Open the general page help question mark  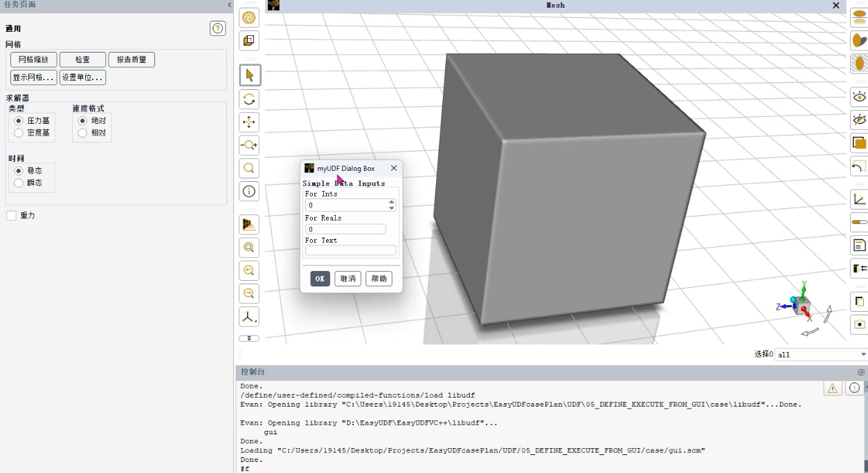coord(217,28)
